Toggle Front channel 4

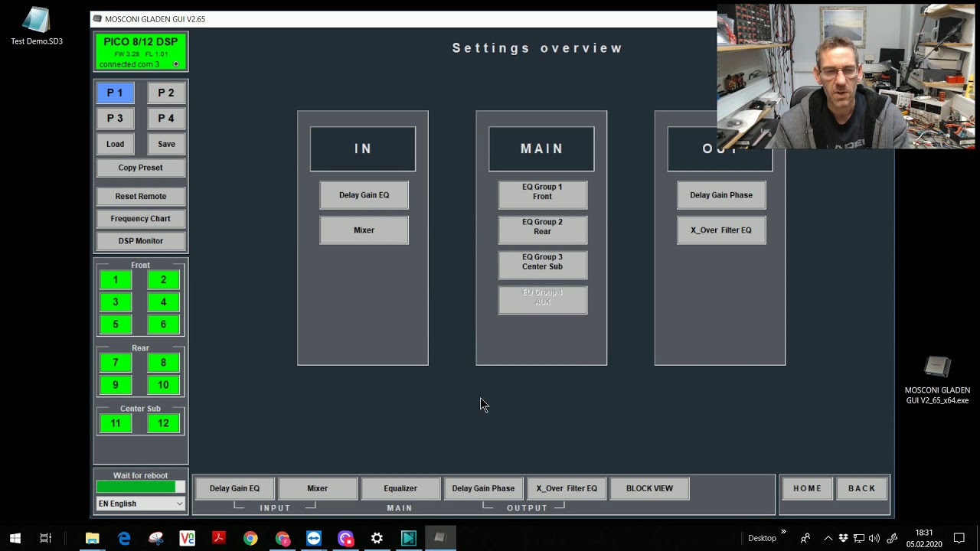(163, 302)
